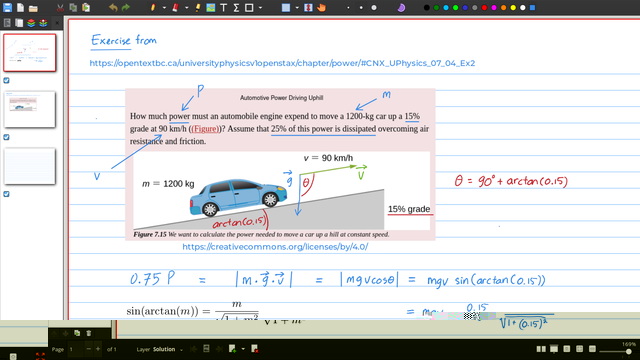Open the creativecommons.org license link

[x=275, y=247]
